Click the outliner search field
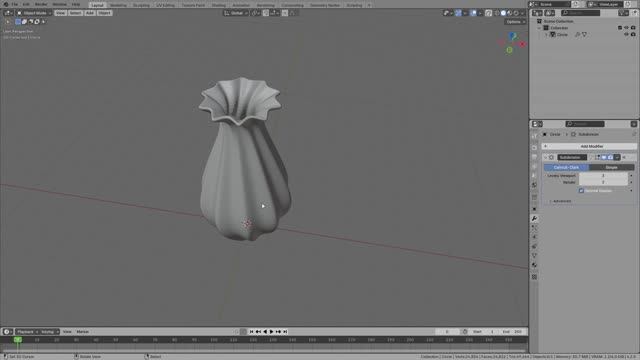The height and width of the screenshot is (360, 640). (x=581, y=13)
